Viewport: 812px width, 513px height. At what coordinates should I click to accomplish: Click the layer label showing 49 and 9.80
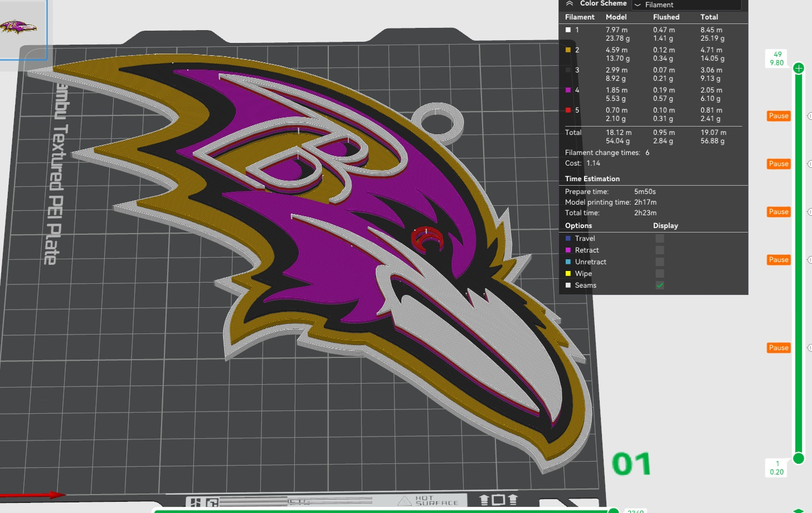coord(777,59)
